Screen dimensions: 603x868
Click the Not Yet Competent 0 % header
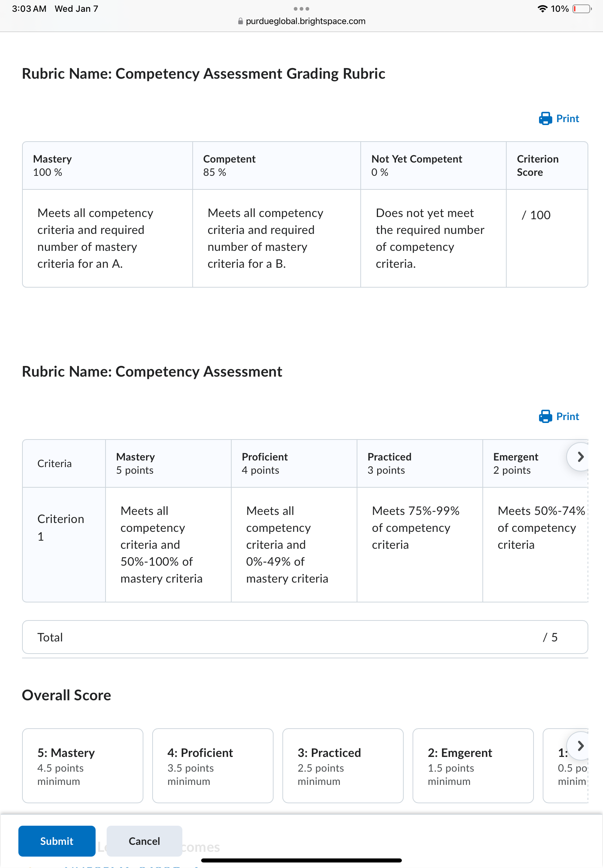[433, 166]
